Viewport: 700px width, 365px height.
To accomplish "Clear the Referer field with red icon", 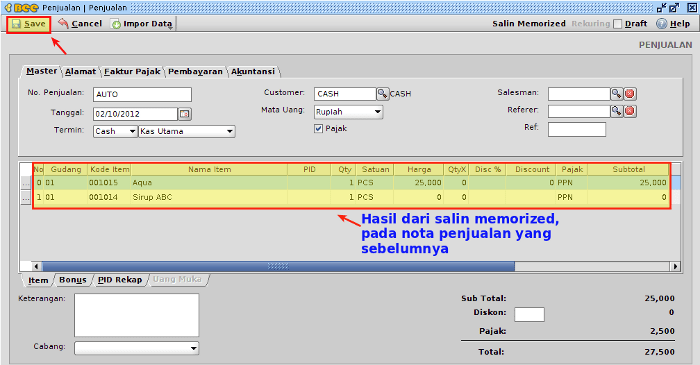I will [x=630, y=111].
